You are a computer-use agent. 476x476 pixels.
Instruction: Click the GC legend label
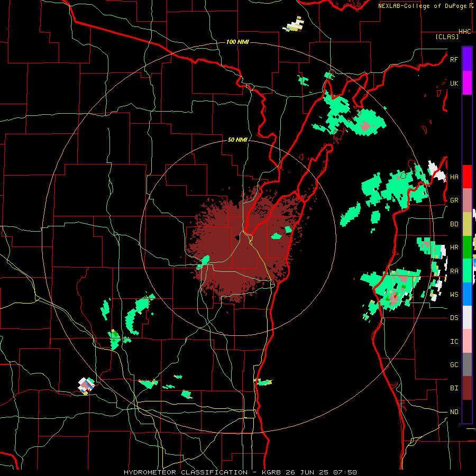tap(454, 364)
